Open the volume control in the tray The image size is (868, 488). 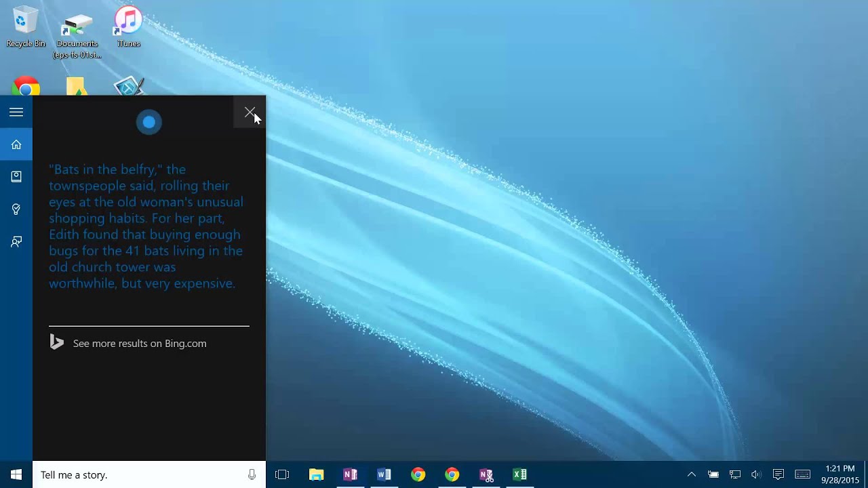click(756, 474)
